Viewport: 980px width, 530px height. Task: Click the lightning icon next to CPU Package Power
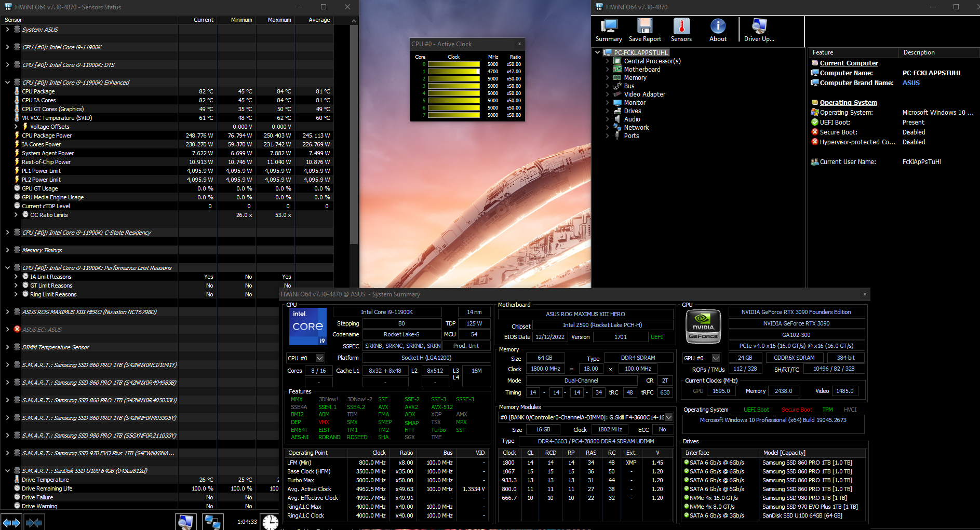point(17,135)
